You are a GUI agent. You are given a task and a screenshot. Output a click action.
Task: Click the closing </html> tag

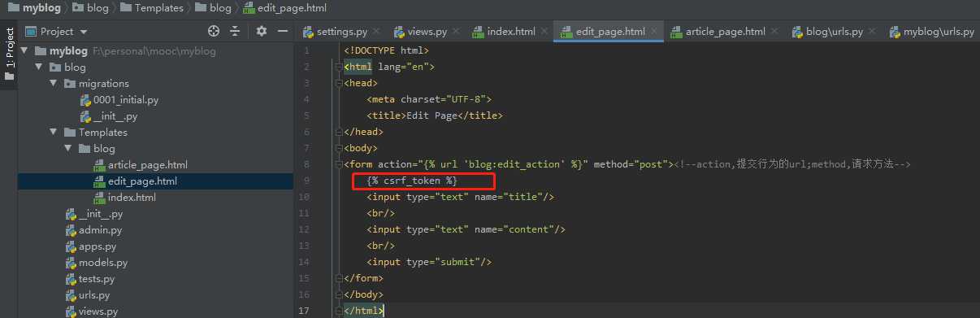point(363,311)
